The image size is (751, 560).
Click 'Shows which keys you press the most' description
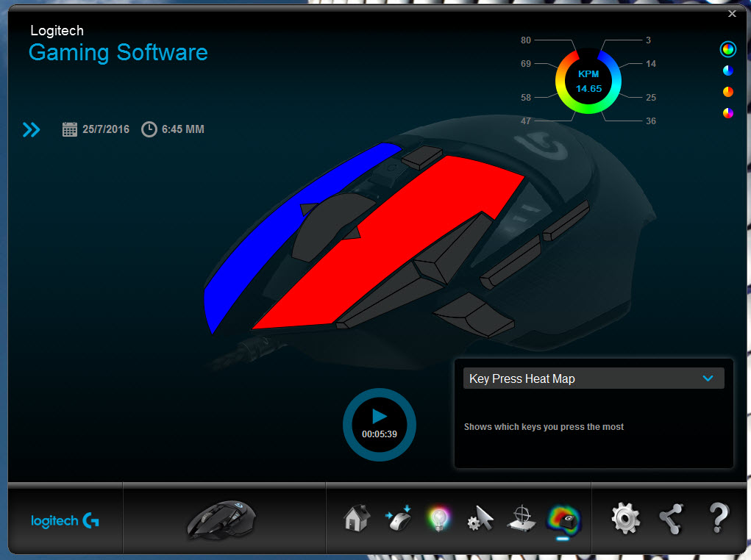(x=544, y=427)
